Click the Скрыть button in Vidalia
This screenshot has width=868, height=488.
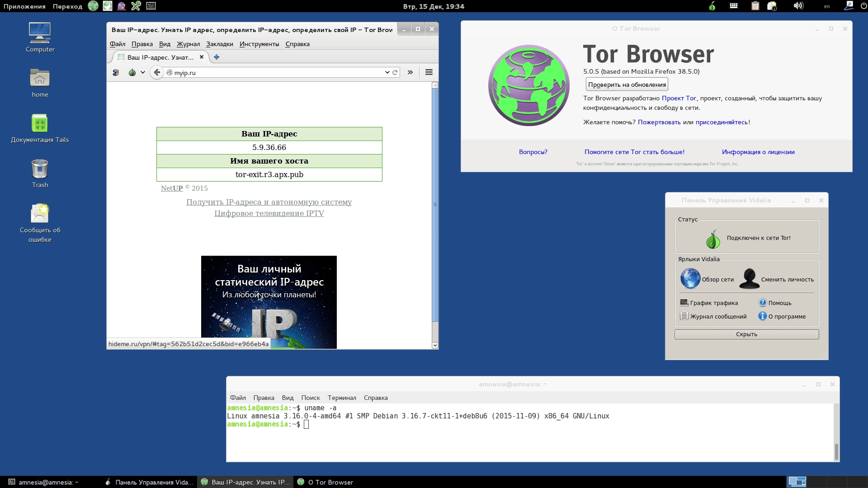click(746, 334)
